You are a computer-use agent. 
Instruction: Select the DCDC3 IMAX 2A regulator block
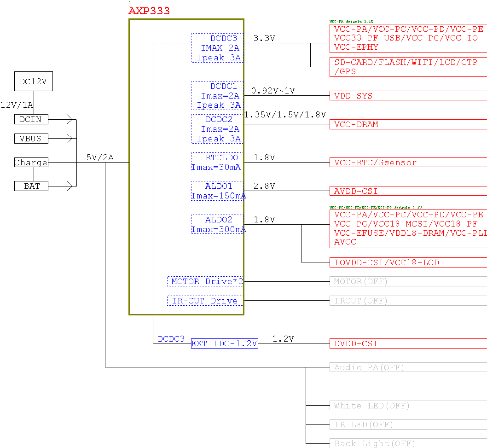217,48
